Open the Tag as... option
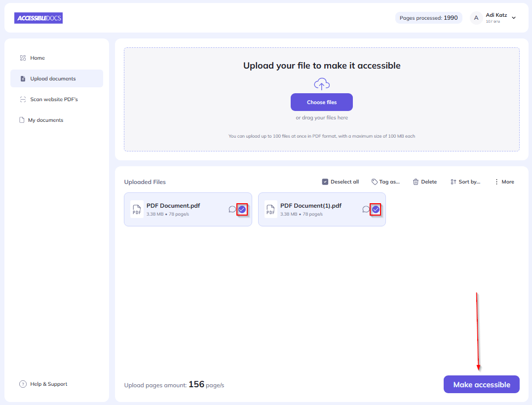This screenshot has width=532, height=405. tap(385, 182)
